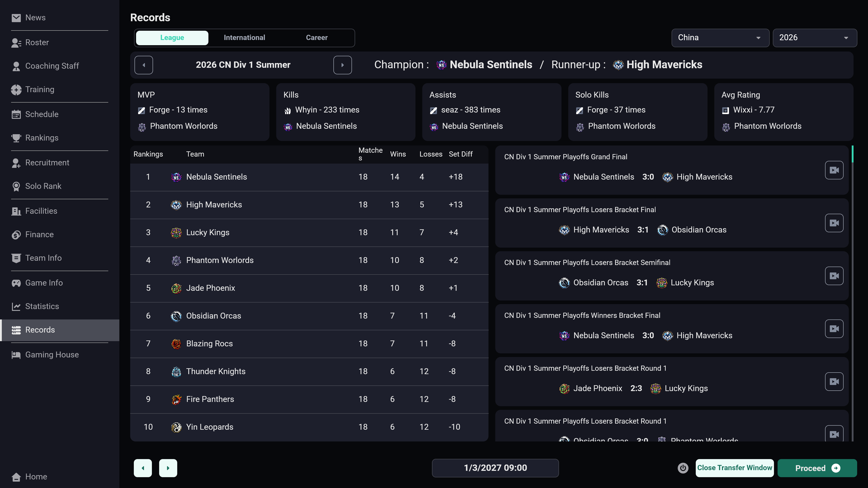Click the Home icon in sidebar

[16, 477]
